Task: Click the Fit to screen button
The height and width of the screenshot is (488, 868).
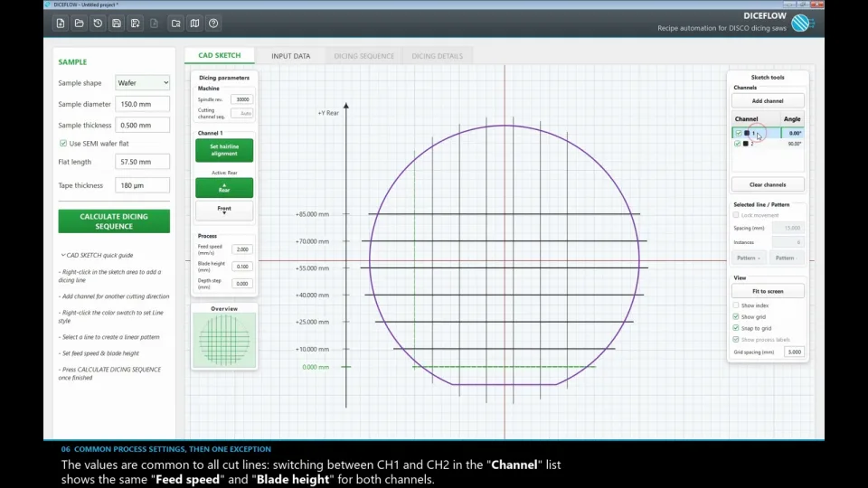Action: [768, 291]
